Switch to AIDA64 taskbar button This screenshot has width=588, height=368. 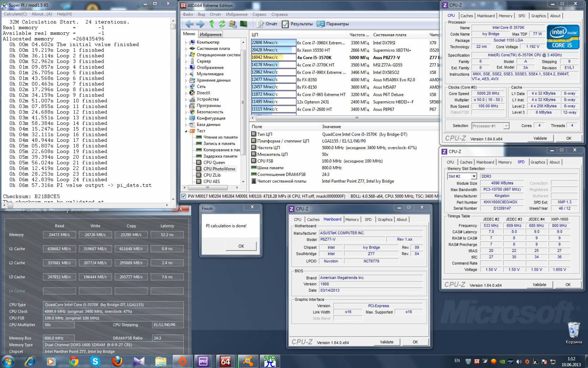225,361
